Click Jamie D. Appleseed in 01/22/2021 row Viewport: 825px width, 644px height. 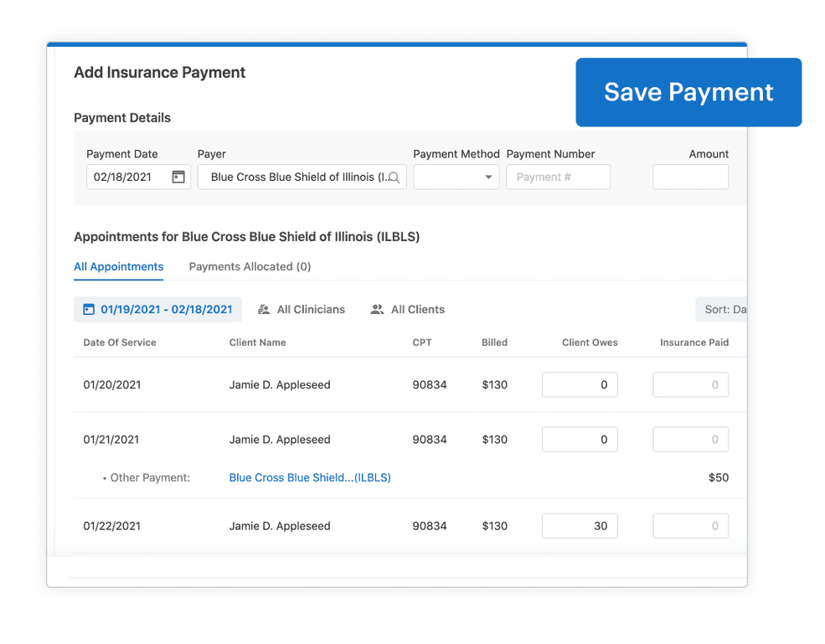[280, 526]
